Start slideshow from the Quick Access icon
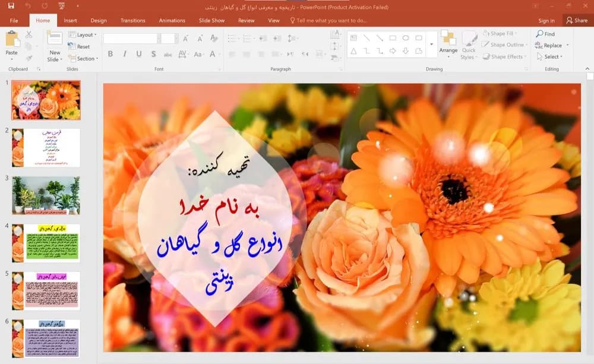The image size is (594, 364). tap(61, 6)
